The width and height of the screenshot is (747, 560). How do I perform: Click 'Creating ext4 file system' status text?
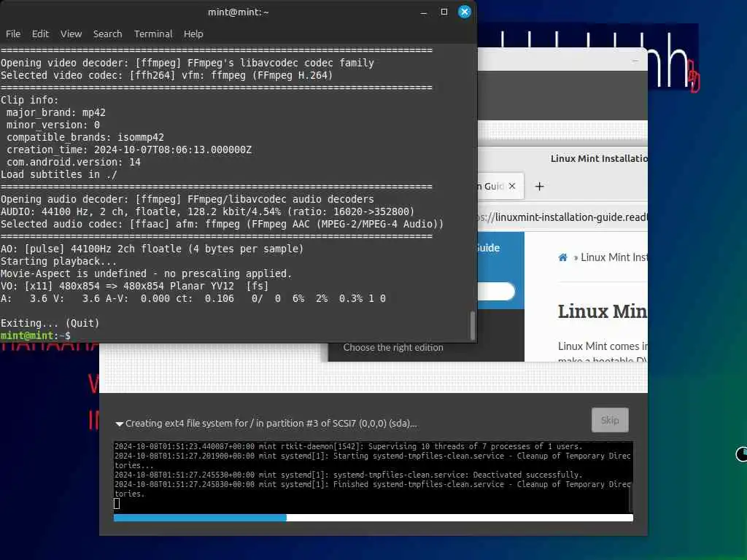(271, 424)
